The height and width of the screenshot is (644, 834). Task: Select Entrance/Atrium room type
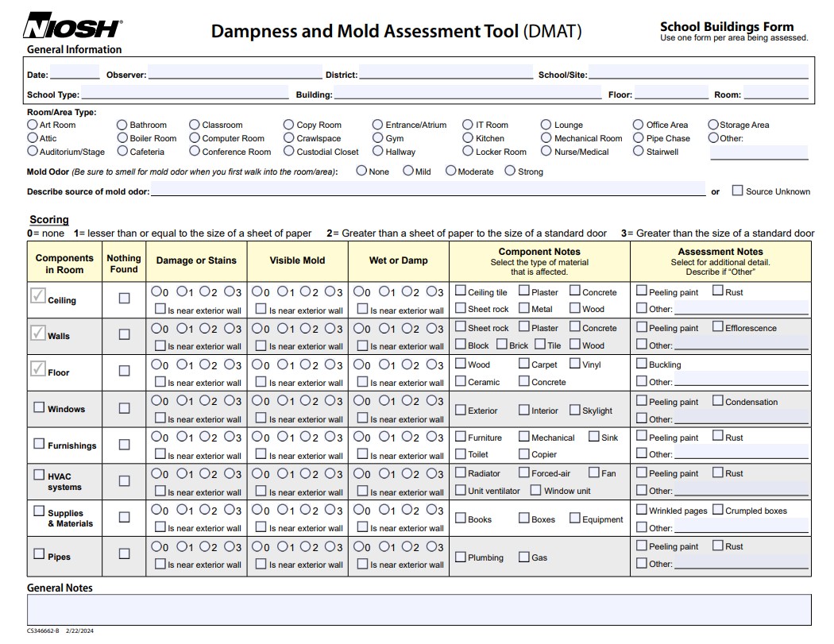pyautogui.click(x=377, y=125)
